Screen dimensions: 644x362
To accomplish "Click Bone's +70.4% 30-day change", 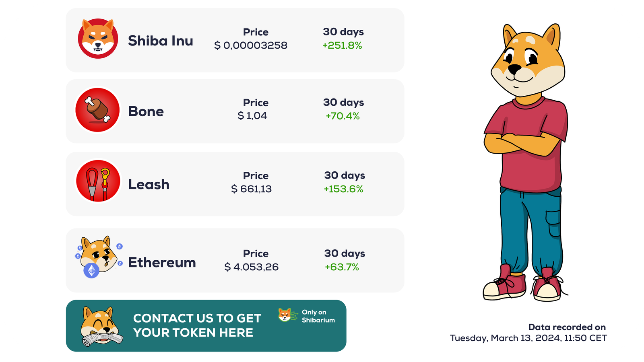I will (x=343, y=116).
